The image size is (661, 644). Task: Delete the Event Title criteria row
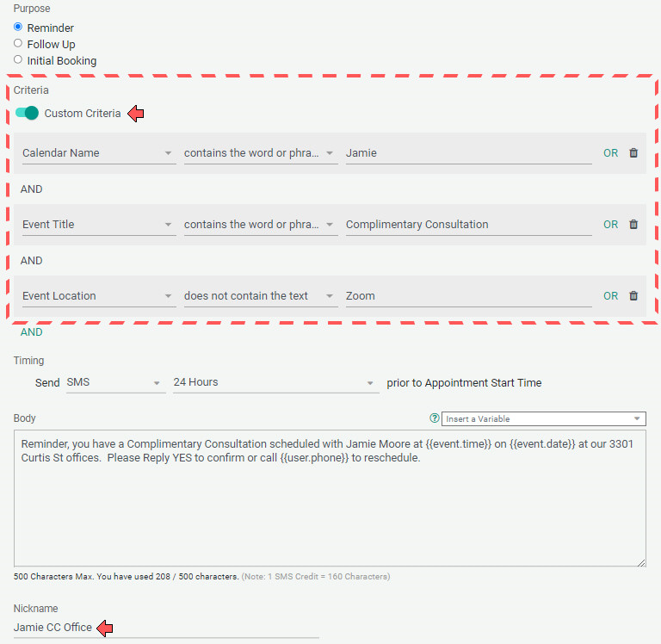click(633, 225)
